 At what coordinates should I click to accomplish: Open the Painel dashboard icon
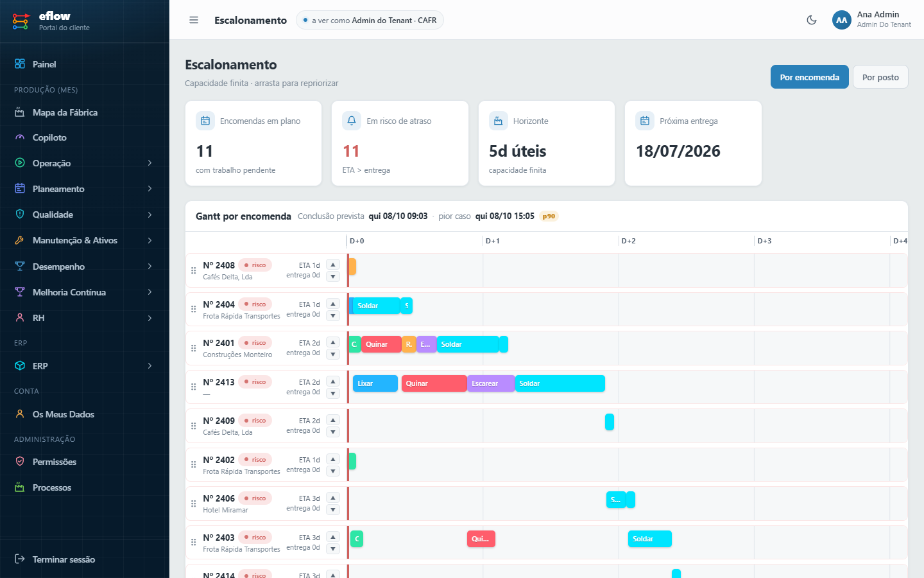click(x=20, y=64)
